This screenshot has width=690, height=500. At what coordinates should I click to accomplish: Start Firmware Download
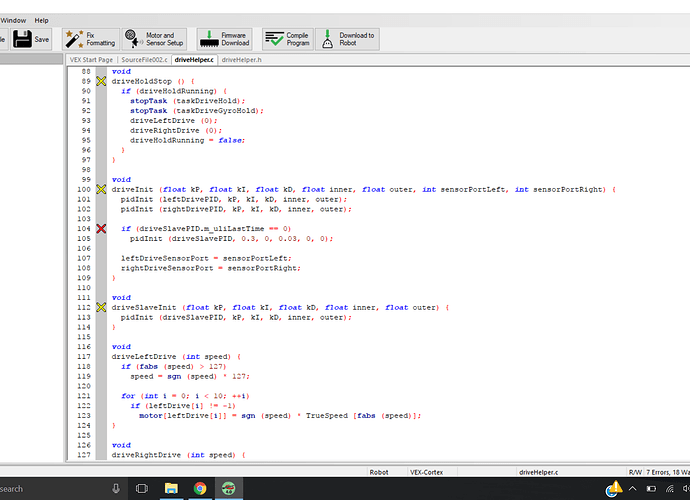tap(225, 39)
